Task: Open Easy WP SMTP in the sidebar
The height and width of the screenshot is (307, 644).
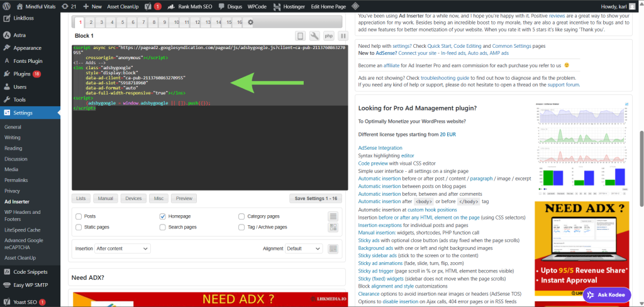Action: (30, 285)
